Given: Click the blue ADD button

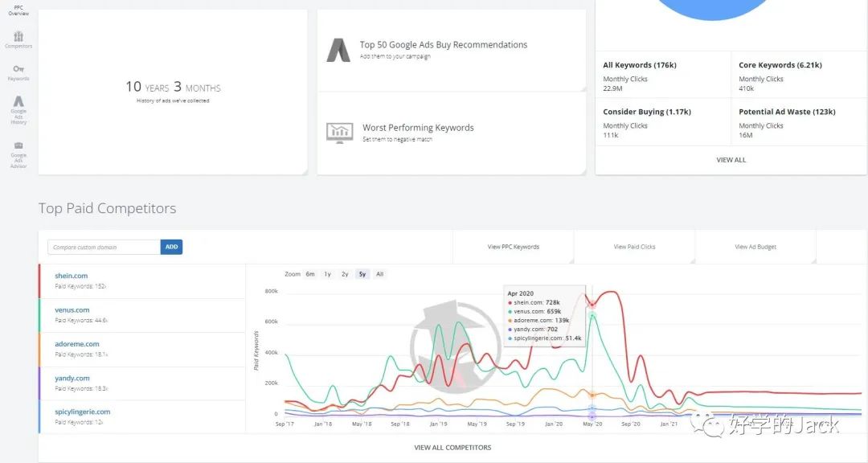Looking at the screenshot, I should 171,247.
